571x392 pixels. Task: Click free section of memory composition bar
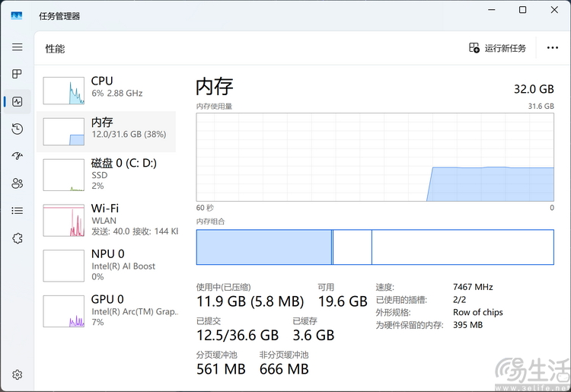click(x=463, y=247)
